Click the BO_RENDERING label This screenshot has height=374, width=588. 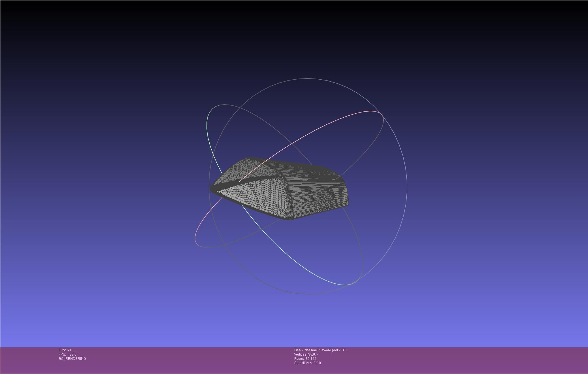pos(72,359)
